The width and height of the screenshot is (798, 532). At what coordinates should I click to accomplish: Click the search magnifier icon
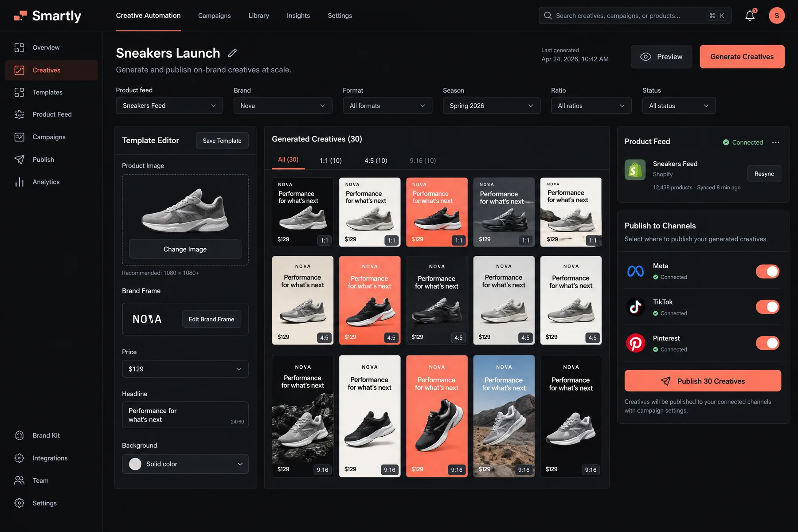(548, 16)
